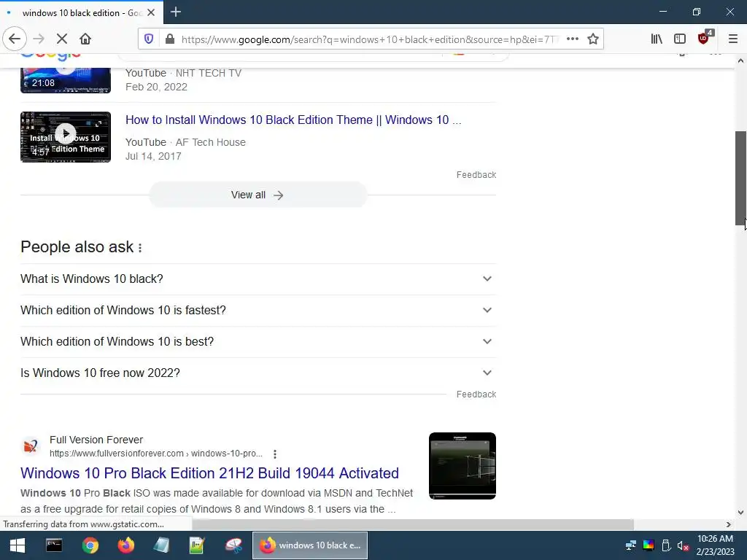Open the page actions three-dot menu

click(x=573, y=39)
